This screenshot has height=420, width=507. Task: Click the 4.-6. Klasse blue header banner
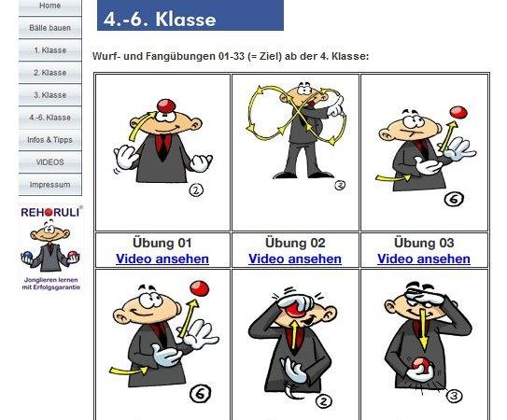click(x=190, y=16)
